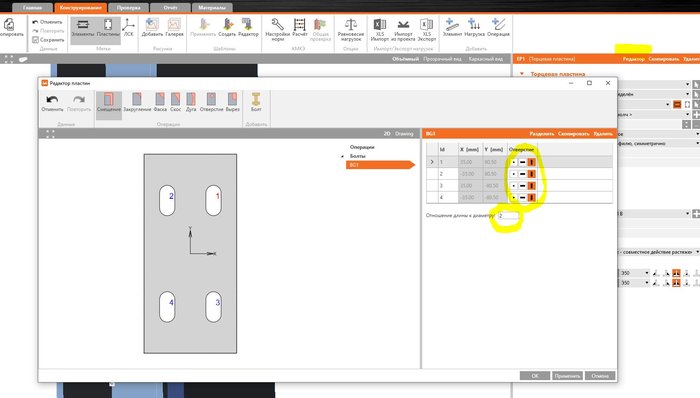Screen dimensions: 700x398
Task: Choose the Закругление (rounding) operation
Action: 137,102
